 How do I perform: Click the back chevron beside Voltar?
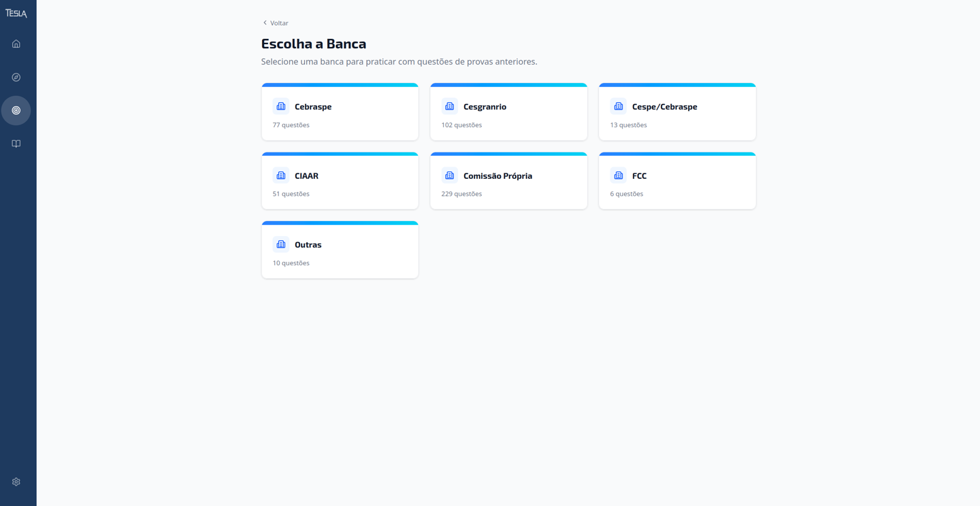coord(264,22)
